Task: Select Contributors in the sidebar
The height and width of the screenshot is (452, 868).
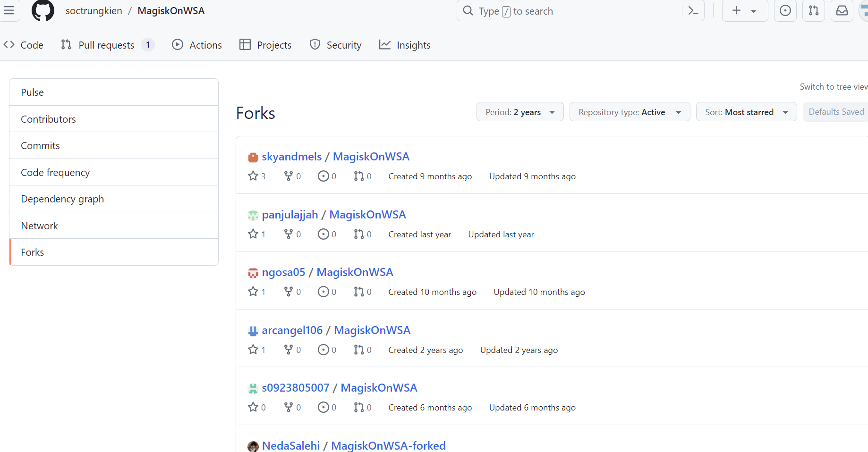Action: tap(114, 119)
